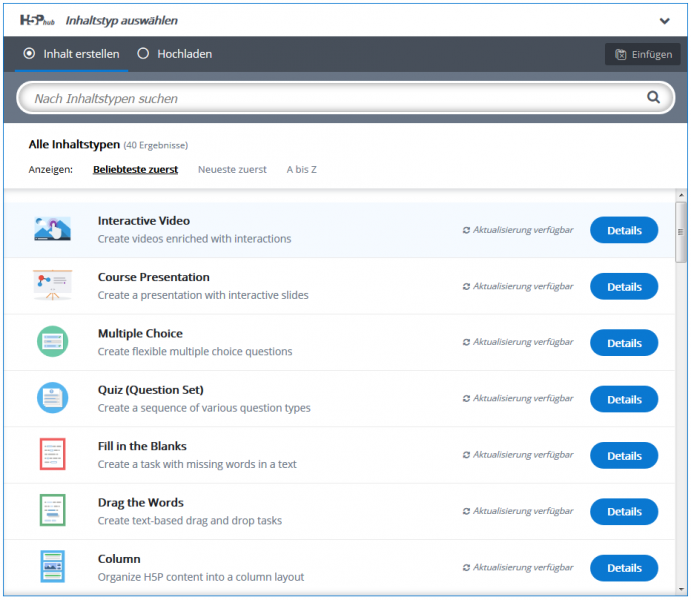
Task: Open Details for Fill in the Blanks
Action: click(x=624, y=456)
